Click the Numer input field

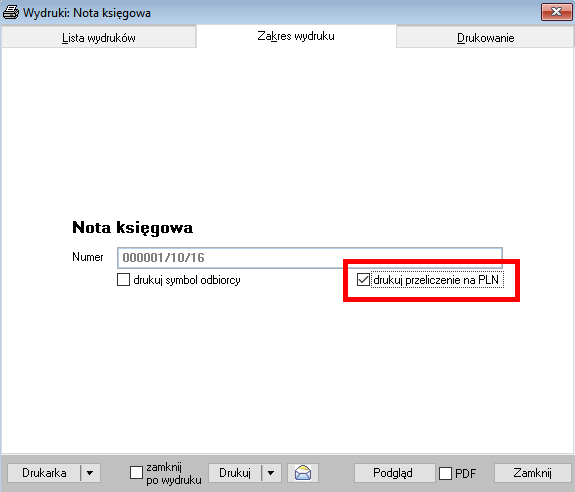pos(310,258)
